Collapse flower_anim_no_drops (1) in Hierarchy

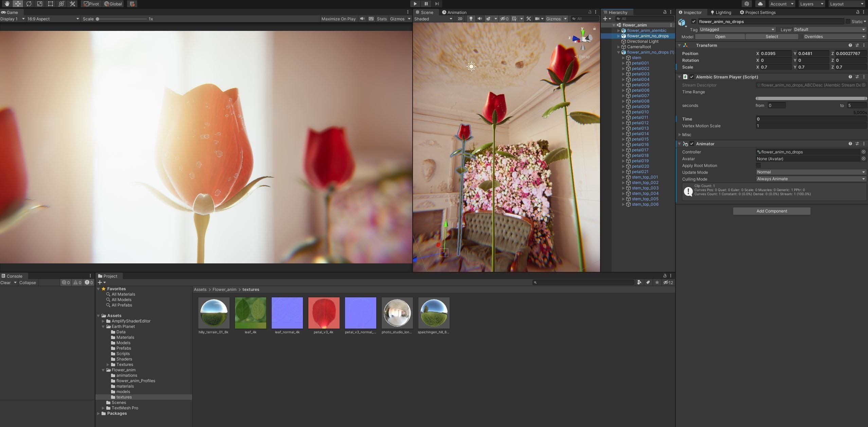[x=618, y=52]
